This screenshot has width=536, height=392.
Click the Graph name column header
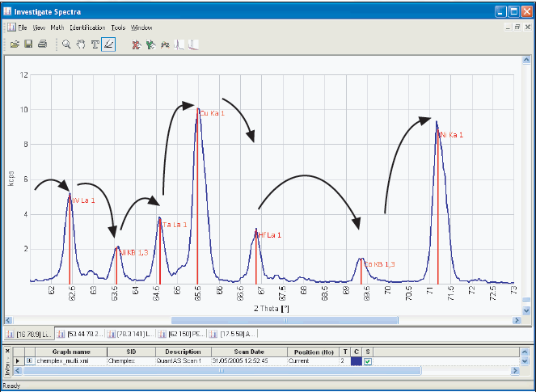(x=71, y=352)
